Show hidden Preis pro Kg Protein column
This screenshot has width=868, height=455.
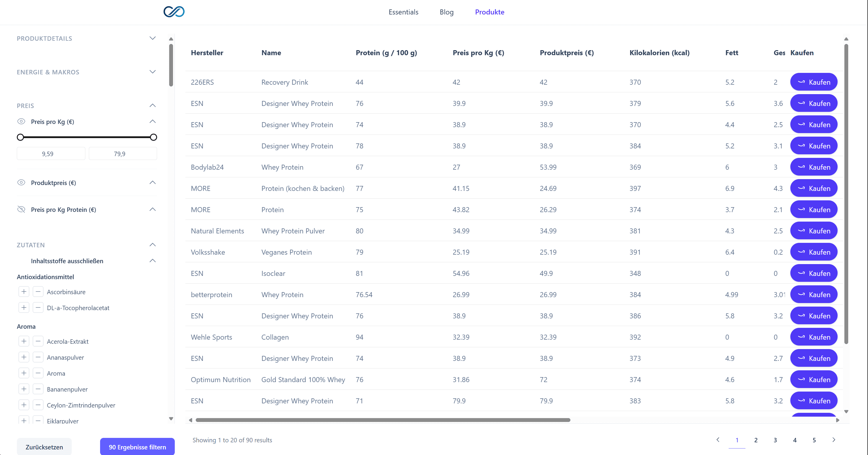pyautogui.click(x=21, y=209)
